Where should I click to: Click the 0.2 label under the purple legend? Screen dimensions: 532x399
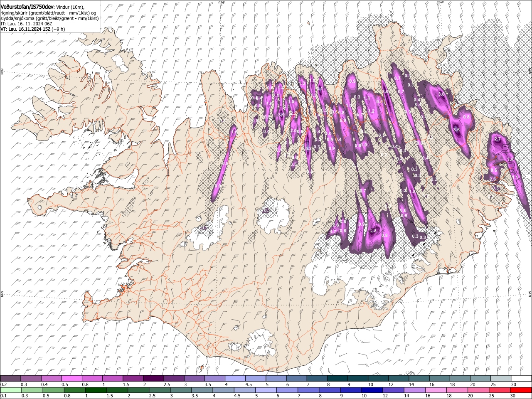[3, 384]
